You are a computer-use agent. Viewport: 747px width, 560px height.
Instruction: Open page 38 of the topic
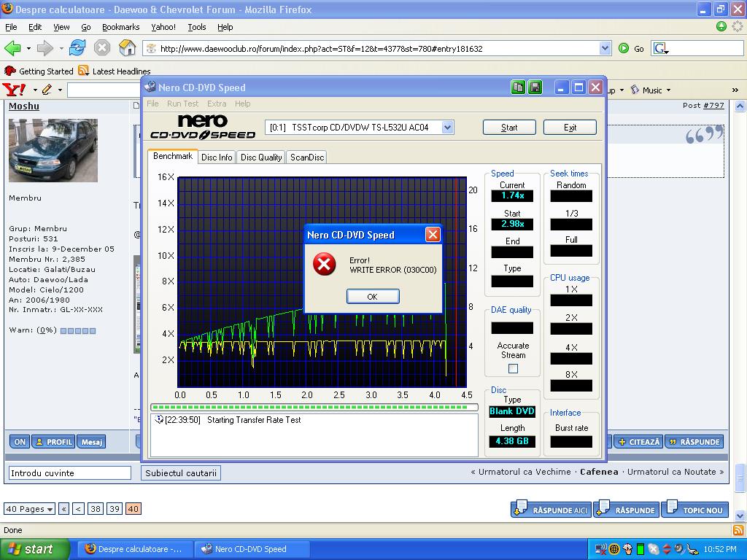96,509
